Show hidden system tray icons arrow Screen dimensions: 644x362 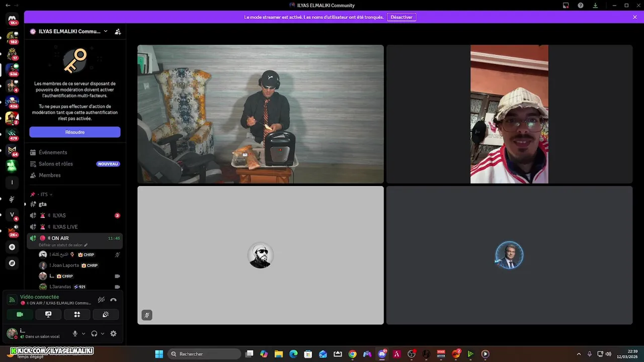pyautogui.click(x=579, y=354)
